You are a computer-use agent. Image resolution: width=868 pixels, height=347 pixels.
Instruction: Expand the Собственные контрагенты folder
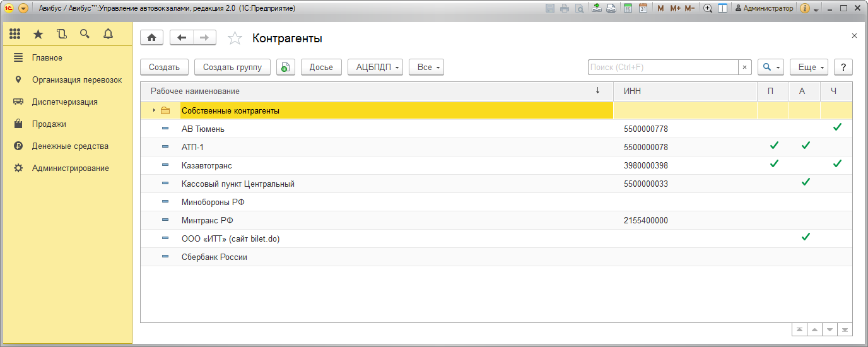[154, 110]
